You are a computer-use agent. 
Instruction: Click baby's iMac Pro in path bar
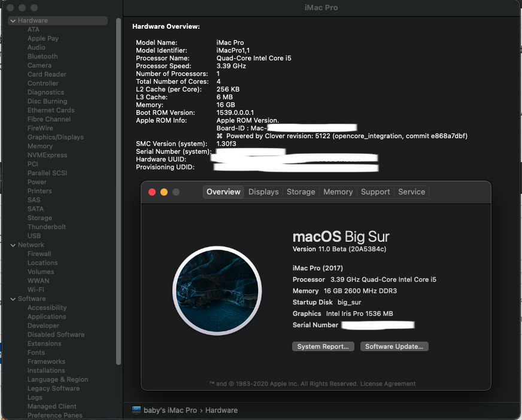170,410
